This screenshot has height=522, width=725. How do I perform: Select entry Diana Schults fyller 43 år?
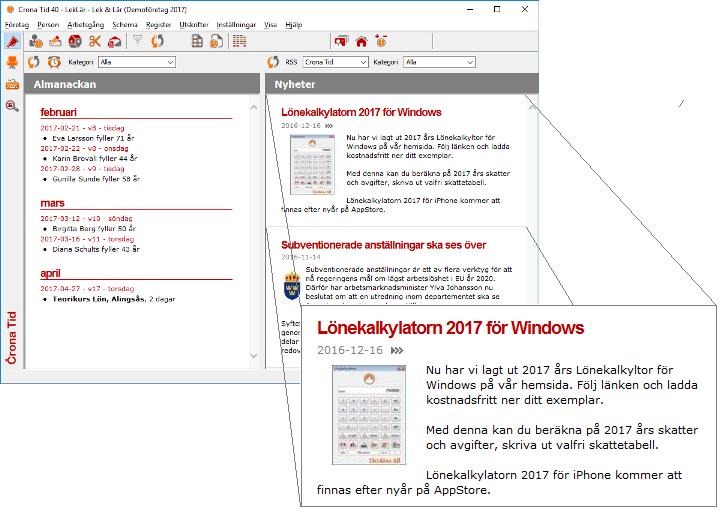[x=96, y=249]
